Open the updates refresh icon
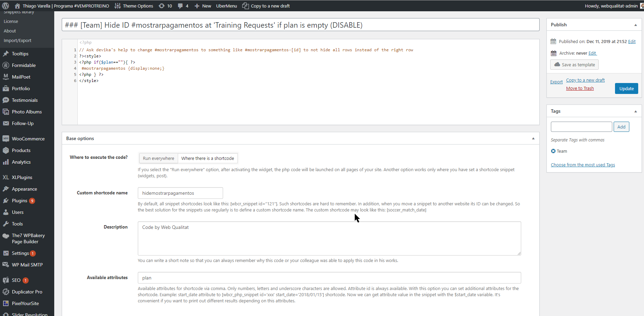 coord(162,6)
